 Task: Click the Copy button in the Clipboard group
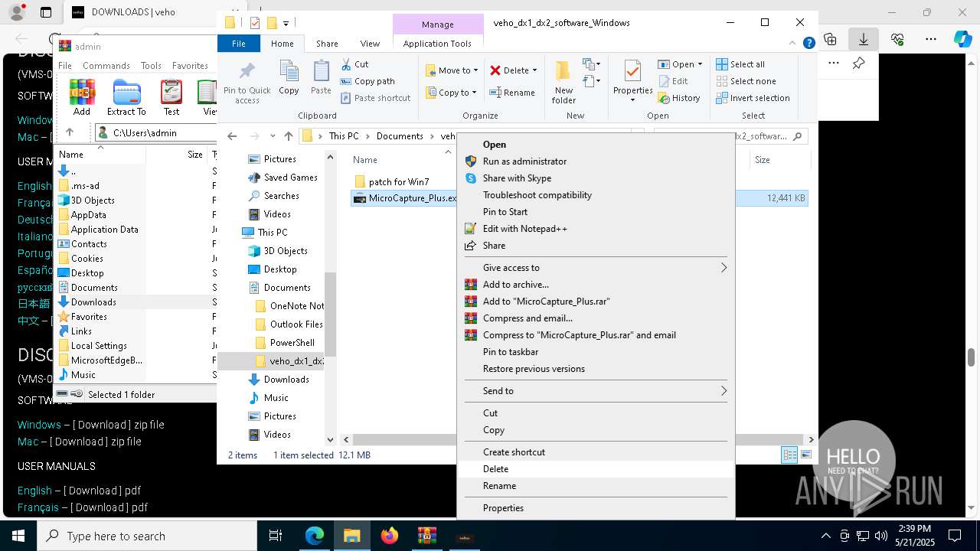289,79
